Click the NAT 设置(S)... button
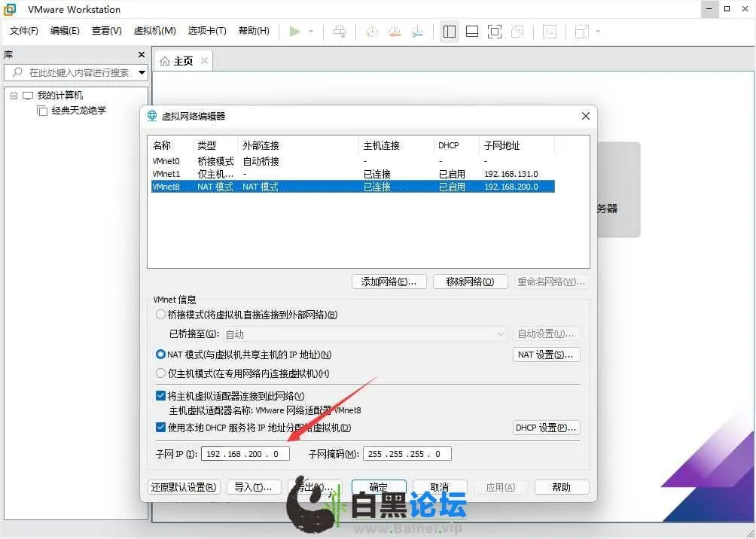 pyautogui.click(x=546, y=355)
